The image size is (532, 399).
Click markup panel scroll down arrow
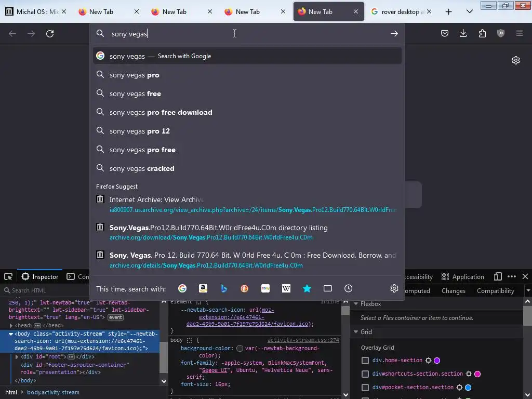tap(164, 381)
